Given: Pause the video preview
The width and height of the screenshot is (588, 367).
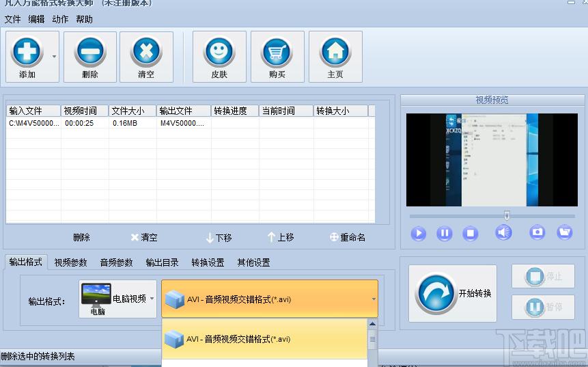Looking at the screenshot, I should tap(445, 234).
